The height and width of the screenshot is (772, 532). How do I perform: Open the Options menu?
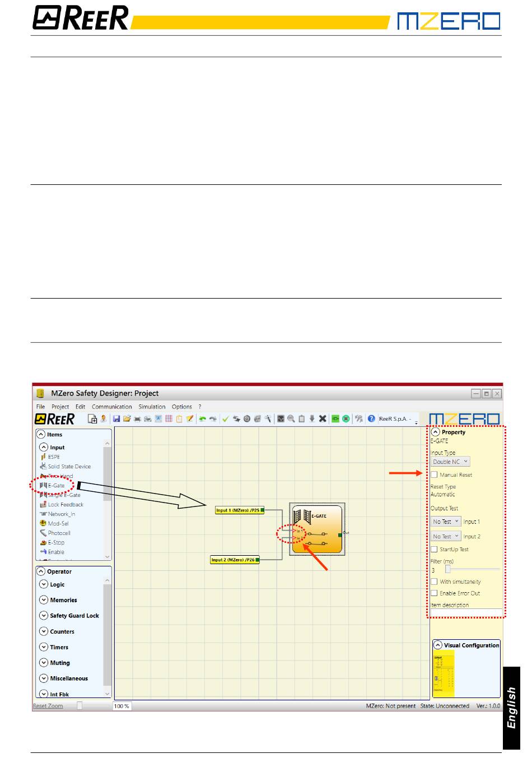coord(182,407)
